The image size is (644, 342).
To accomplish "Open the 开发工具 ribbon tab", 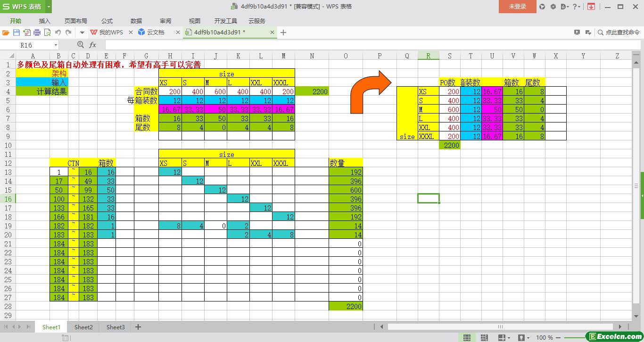I will coord(226,21).
